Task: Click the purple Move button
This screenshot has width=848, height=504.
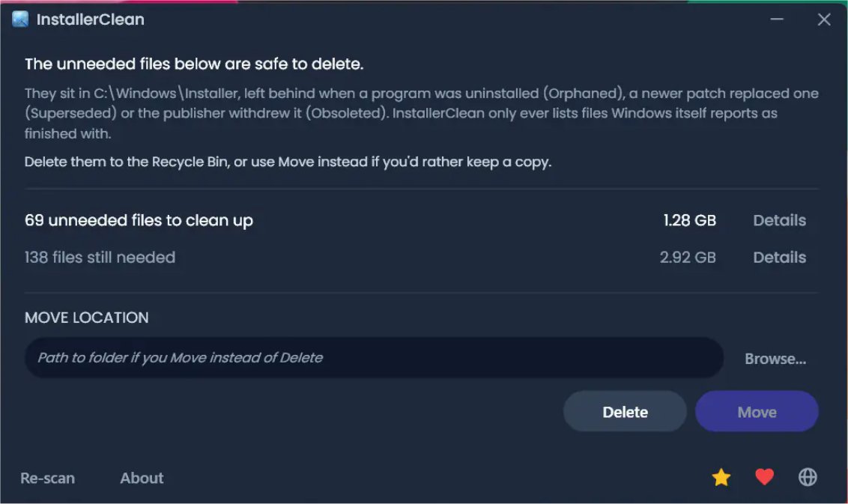Action: pyautogui.click(x=757, y=412)
